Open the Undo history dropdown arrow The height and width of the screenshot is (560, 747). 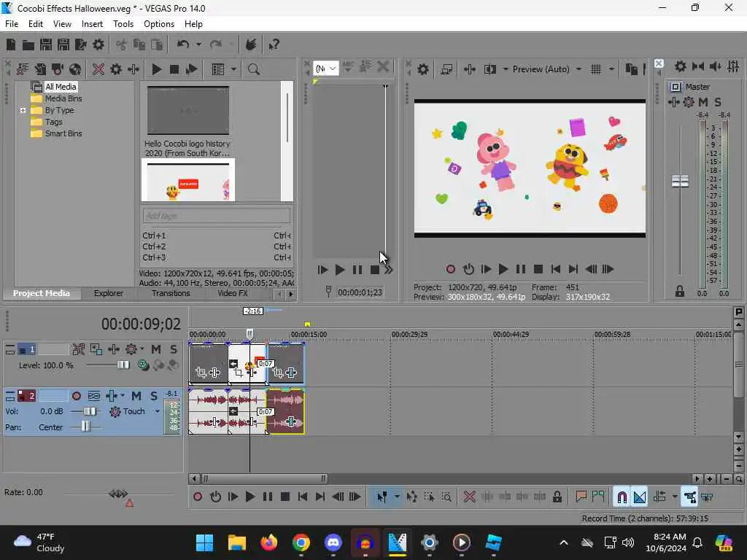tap(198, 44)
